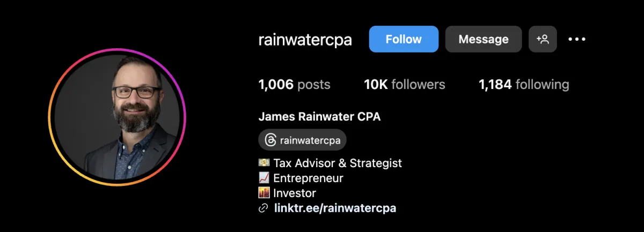View the 1,006 posts count
644x232 pixels.
point(294,85)
